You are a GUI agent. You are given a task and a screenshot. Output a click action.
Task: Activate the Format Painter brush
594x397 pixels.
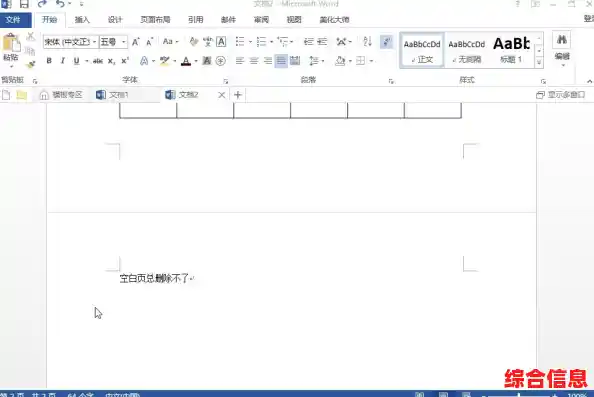pyautogui.click(x=30, y=65)
